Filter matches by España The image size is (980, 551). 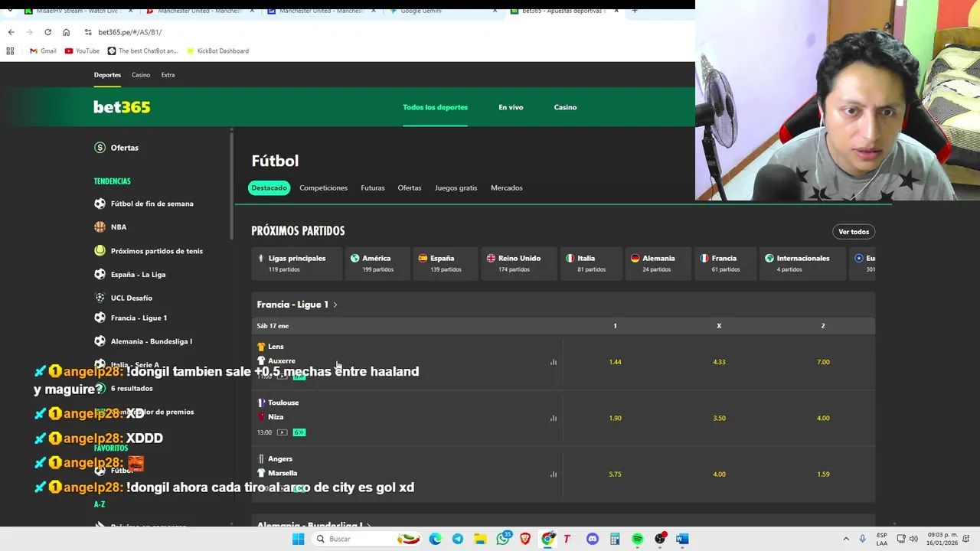445,263
